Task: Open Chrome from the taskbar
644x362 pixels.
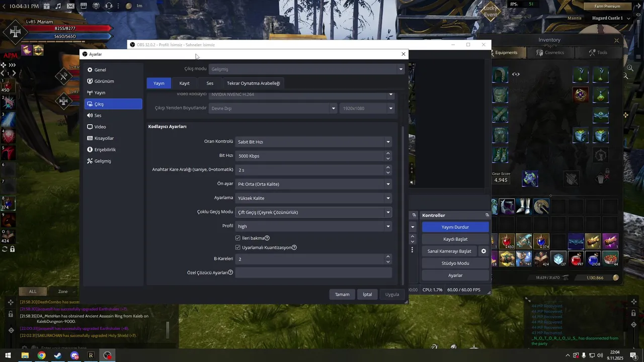Action: coord(41,355)
